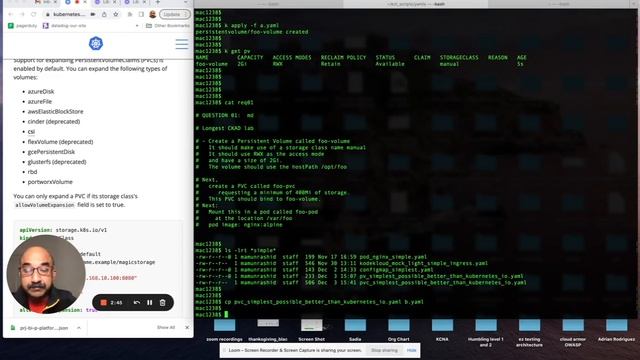Click Hide in the Loom sharing banner

[411, 350]
